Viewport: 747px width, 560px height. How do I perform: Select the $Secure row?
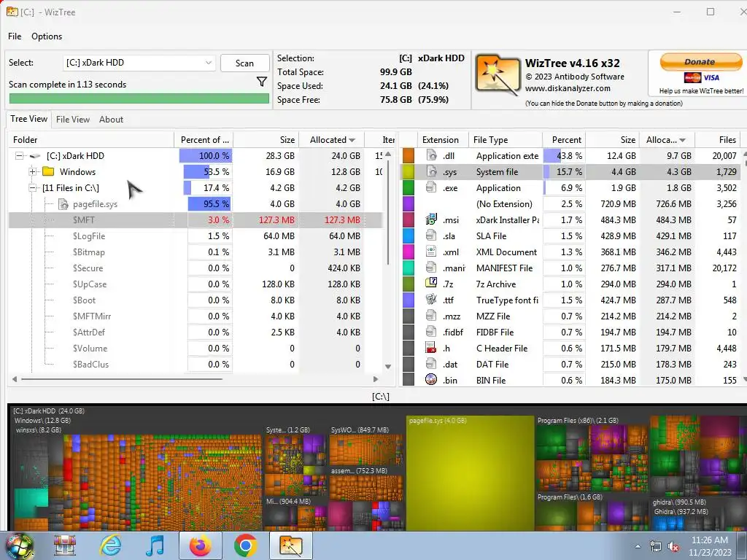(x=196, y=268)
